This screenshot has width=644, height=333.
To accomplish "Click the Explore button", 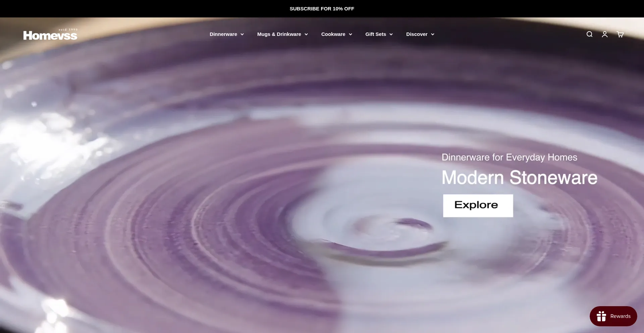I will tap(478, 206).
